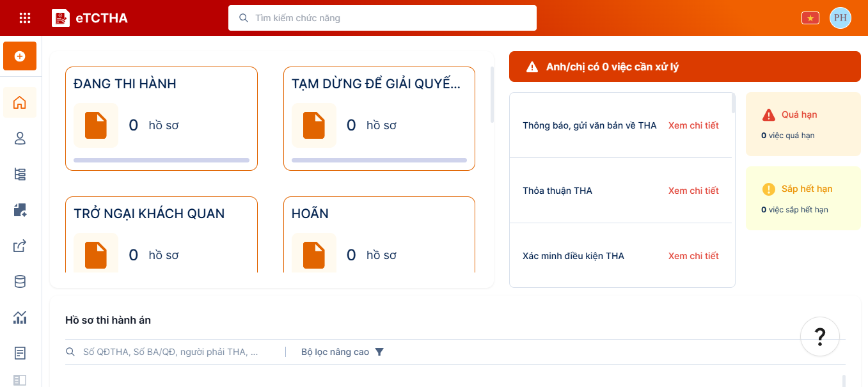Screen dimensions: 868x387
Task: Open the database icon in the sidebar
Action: (19, 281)
